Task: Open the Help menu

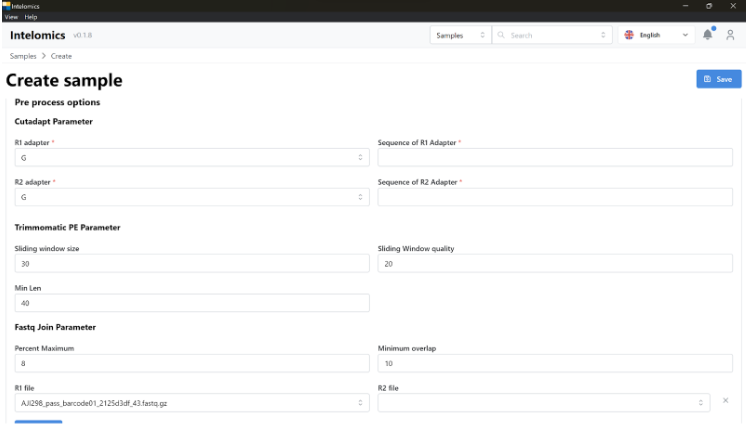Action: pyautogui.click(x=30, y=17)
